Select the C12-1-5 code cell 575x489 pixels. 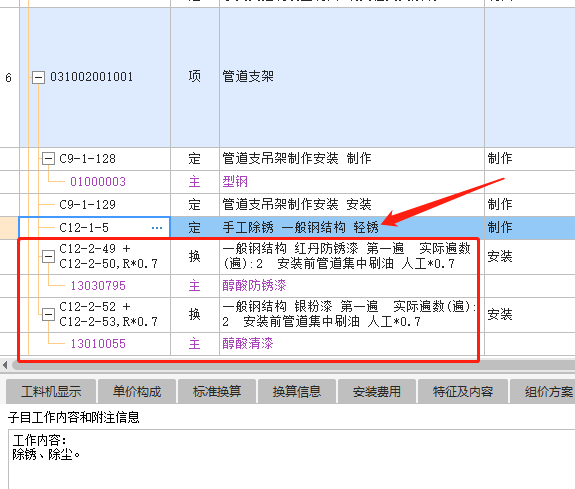(x=95, y=228)
